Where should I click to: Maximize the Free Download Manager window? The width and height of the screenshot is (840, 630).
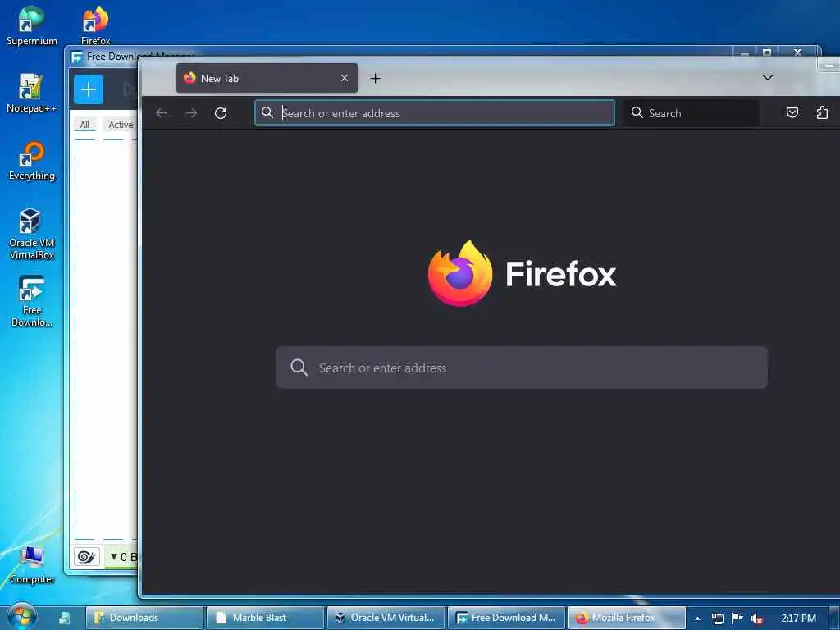click(x=767, y=52)
